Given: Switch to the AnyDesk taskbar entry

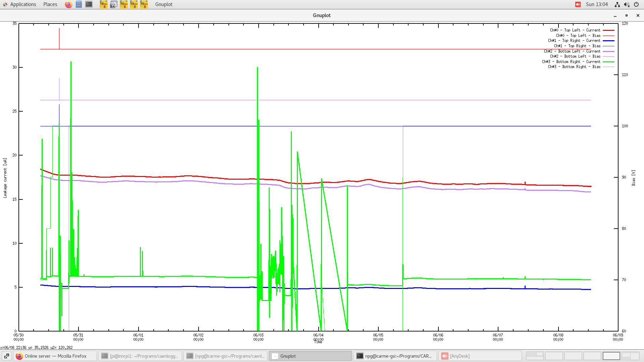Looking at the screenshot, I should 480,356.
